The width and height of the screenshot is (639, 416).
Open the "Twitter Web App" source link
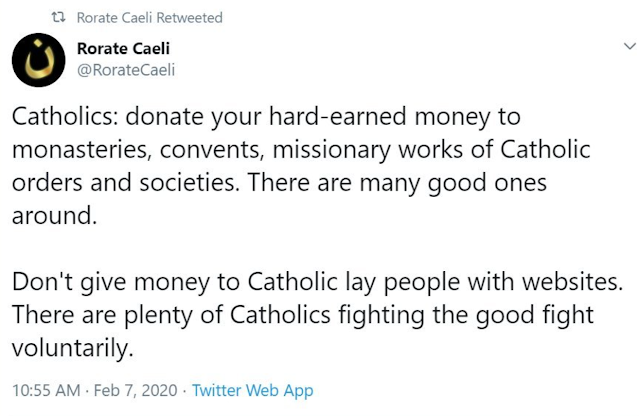(252, 390)
